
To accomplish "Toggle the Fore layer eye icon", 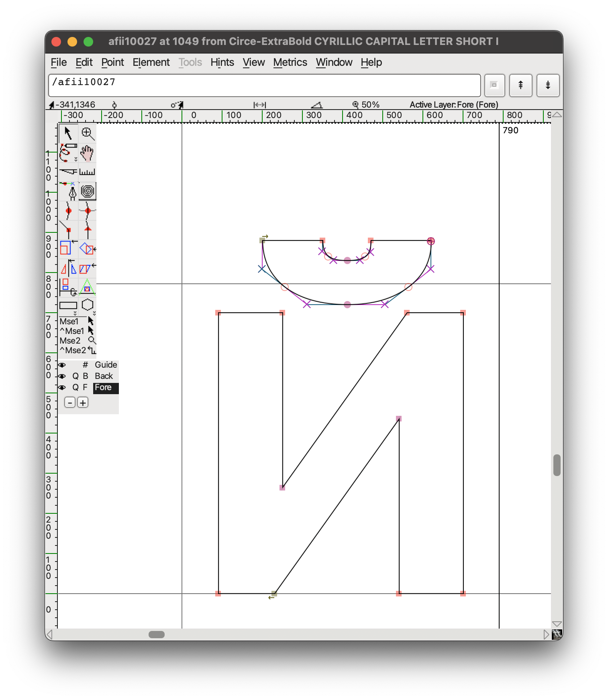I will tap(62, 388).
